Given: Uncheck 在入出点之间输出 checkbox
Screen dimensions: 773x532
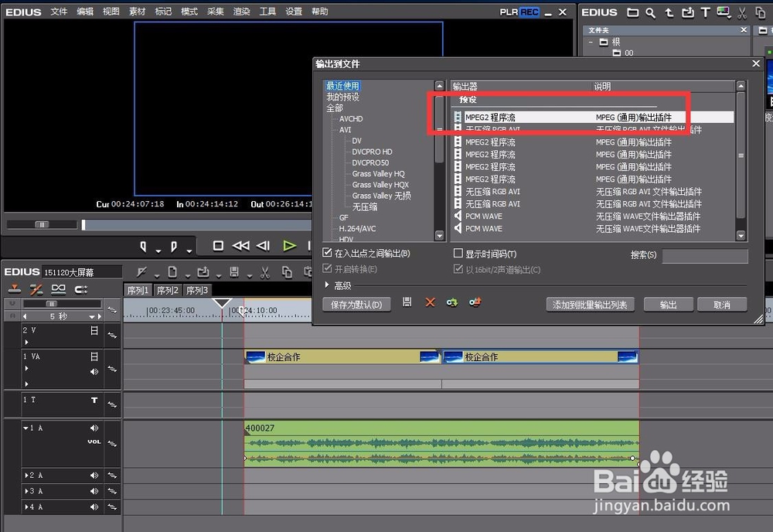Looking at the screenshot, I should coord(328,254).
